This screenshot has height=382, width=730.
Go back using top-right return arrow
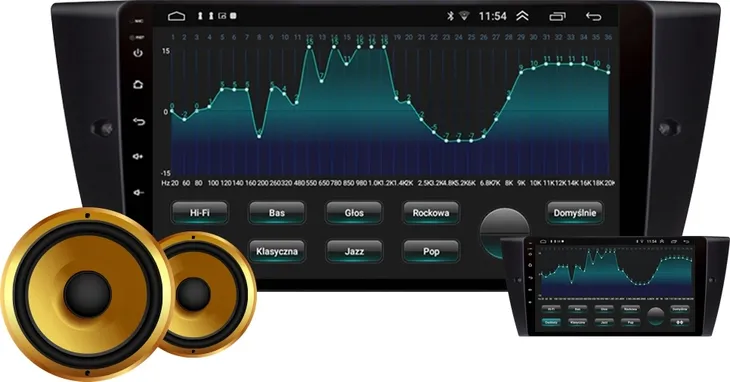(594, 17)
